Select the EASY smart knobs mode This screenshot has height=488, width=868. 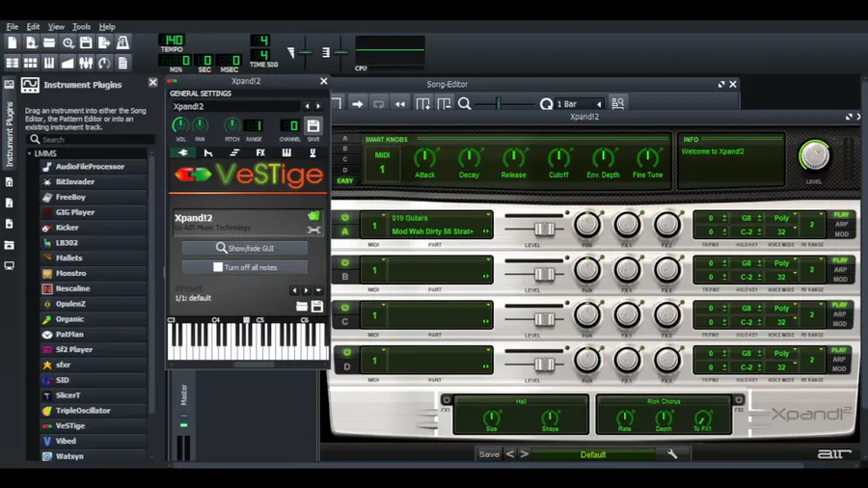tap(345, 181)
